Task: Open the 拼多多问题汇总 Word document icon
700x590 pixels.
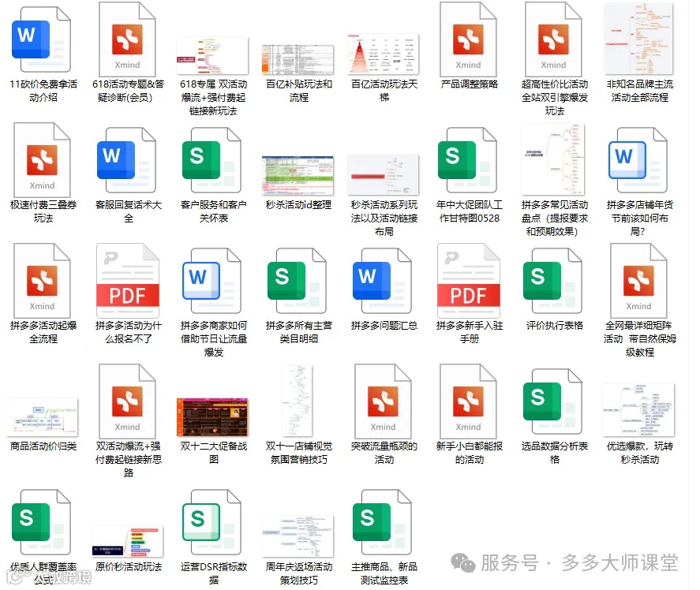Action: coord(383,281)
